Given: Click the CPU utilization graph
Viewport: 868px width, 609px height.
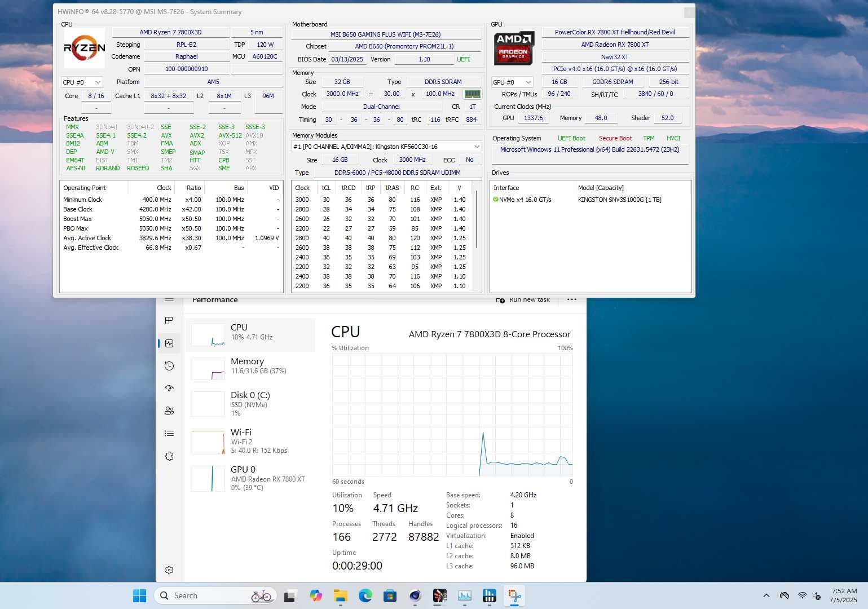Looking at the screenshot, I should click(452, 415).
